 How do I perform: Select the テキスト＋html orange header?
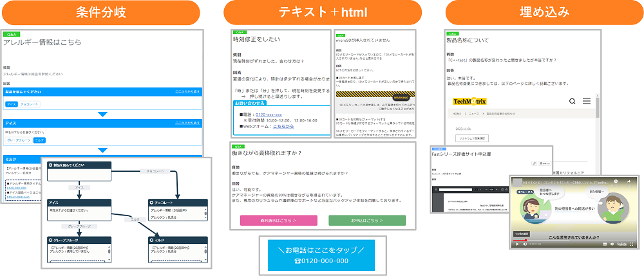click(x=322, y=13)
